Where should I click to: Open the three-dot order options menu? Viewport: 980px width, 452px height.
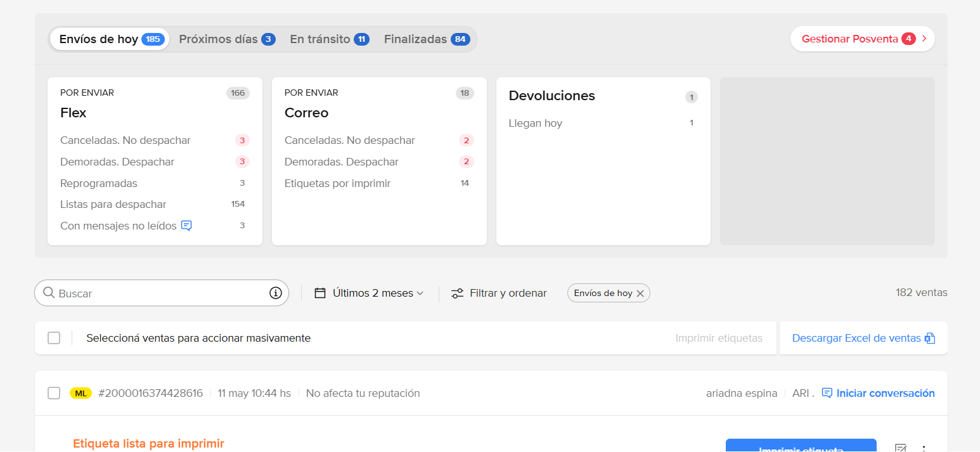tap(924, 448)
